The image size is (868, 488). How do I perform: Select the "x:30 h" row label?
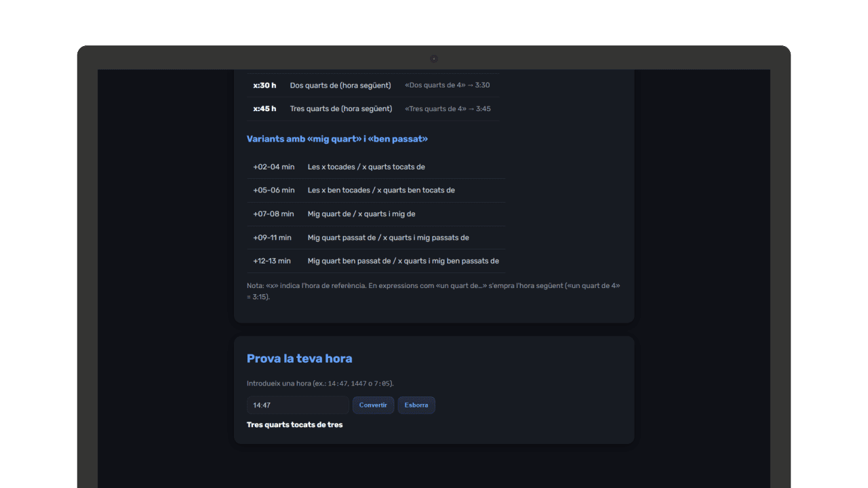tap(264, 85)
